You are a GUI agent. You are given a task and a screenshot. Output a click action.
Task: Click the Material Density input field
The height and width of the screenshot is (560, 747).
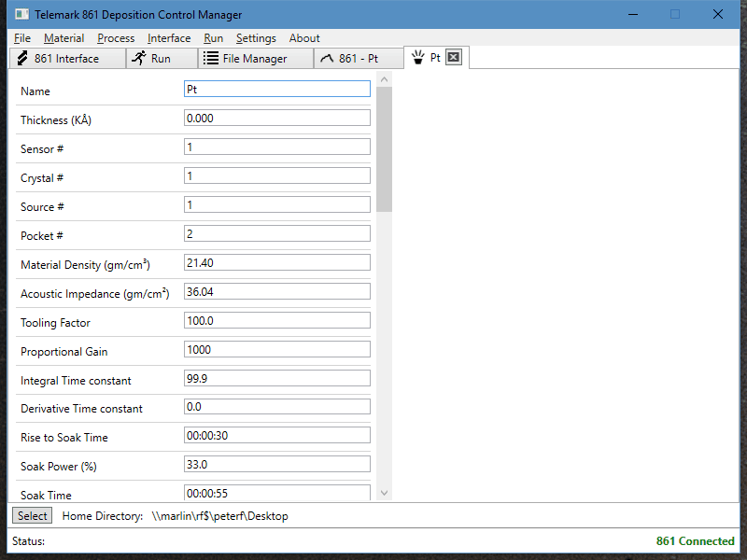(277, 263)
